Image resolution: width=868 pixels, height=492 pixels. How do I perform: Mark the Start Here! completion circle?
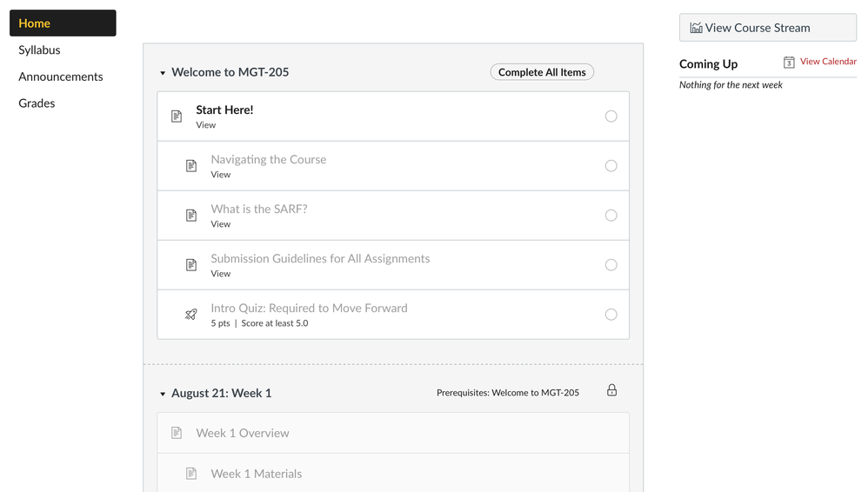click(x=611, y=116)
